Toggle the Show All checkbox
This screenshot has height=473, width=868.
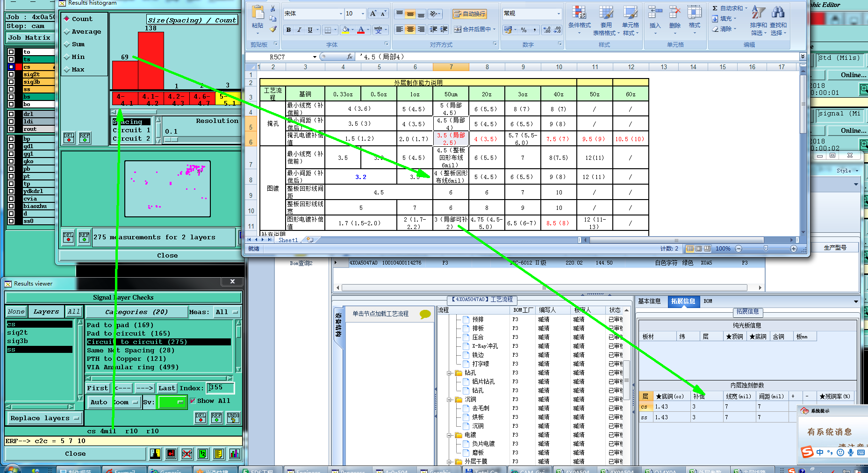tap(193, 401)
